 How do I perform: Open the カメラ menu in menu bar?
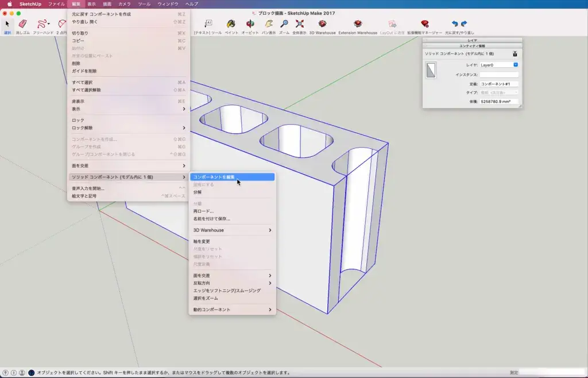click(x=124, y=4)
